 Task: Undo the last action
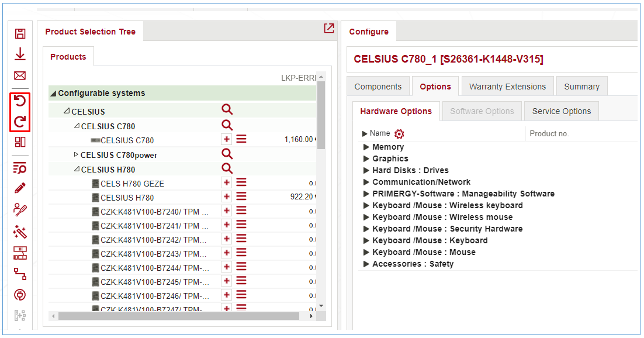click(20, 101)
